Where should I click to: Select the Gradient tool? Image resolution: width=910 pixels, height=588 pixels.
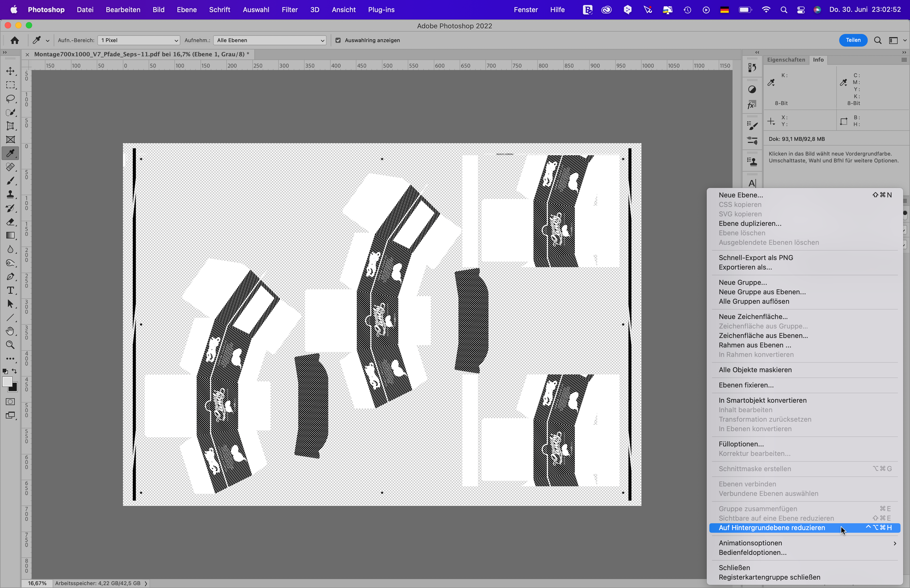tap(10, 236)
